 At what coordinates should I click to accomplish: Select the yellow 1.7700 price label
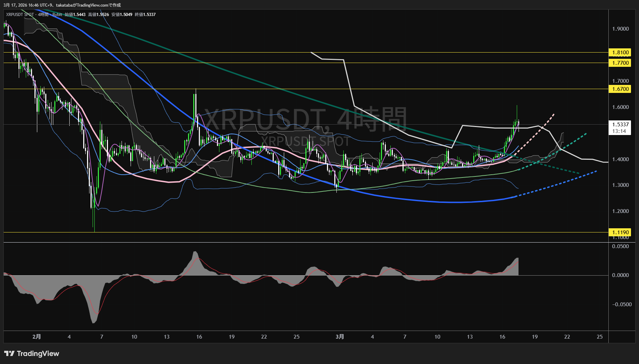[x=620, y=63]
